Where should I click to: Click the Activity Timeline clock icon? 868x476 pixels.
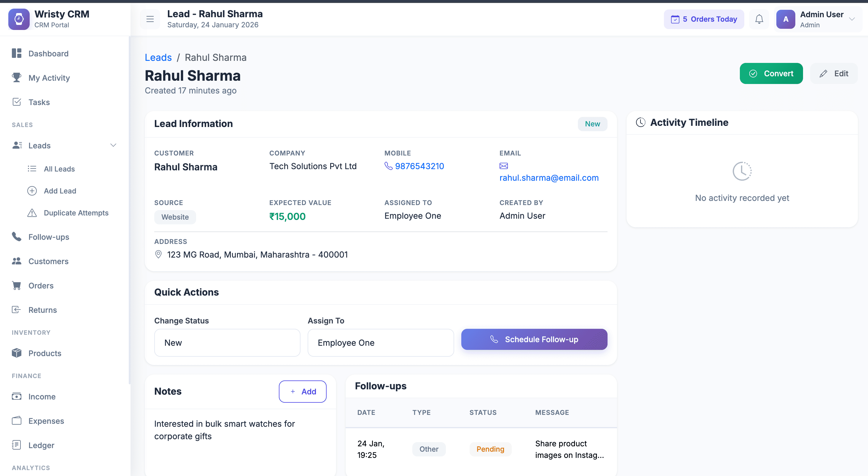[x=640, y=122]
